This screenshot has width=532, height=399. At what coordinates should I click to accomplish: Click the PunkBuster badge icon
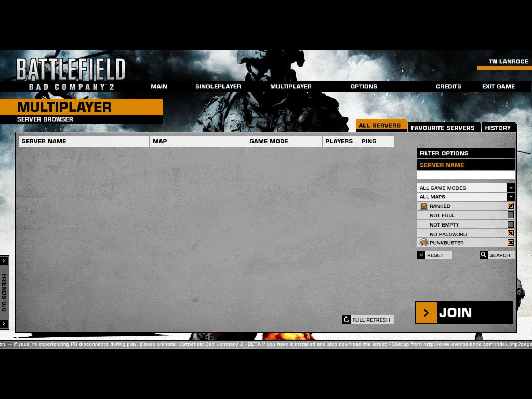424,243
